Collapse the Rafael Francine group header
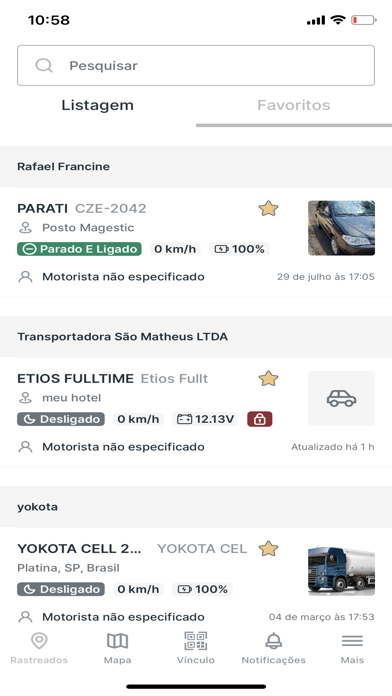The height and width of the screenshot is (696, 392). point(196,166)
